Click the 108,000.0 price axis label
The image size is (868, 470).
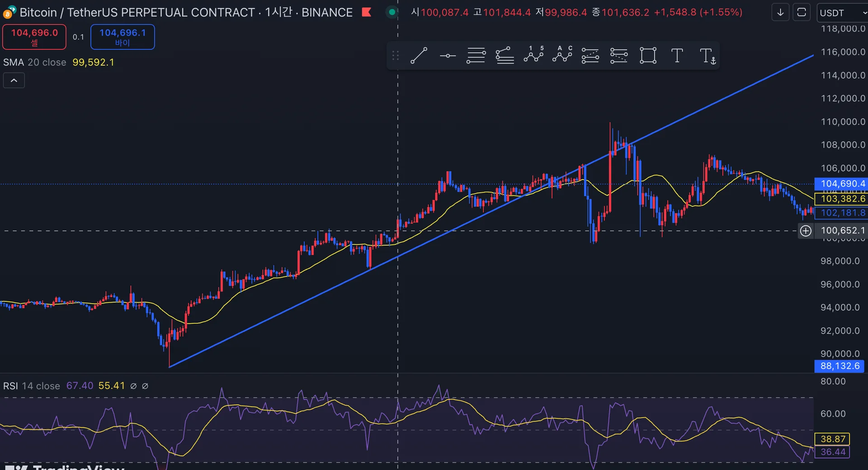[x=843, y=145]
